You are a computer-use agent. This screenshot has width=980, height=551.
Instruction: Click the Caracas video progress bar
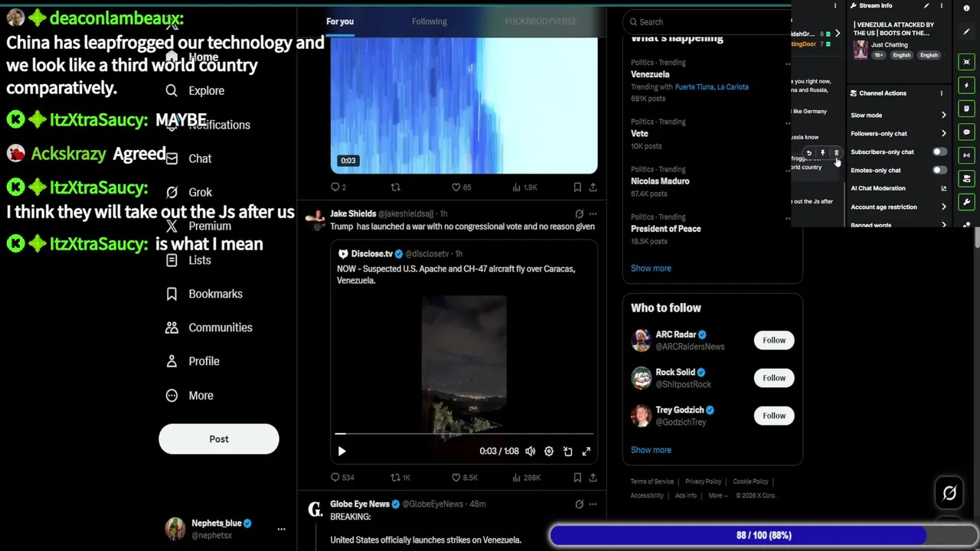(464, 434)
